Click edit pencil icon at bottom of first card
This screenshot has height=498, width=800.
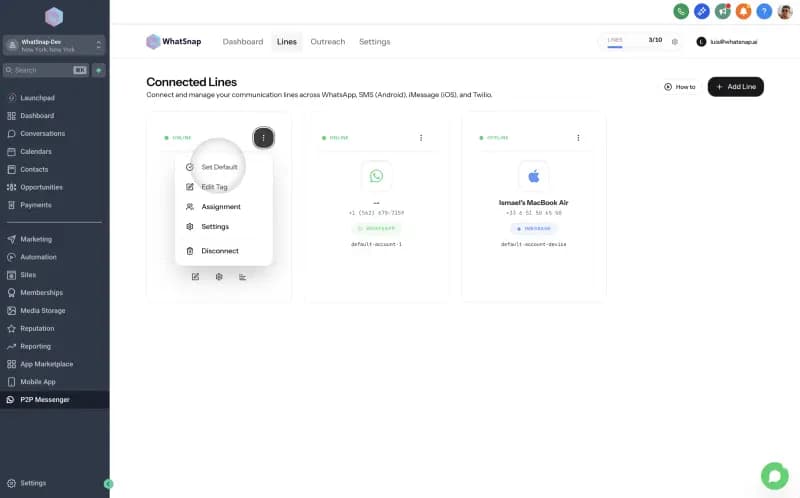(195, 277)
